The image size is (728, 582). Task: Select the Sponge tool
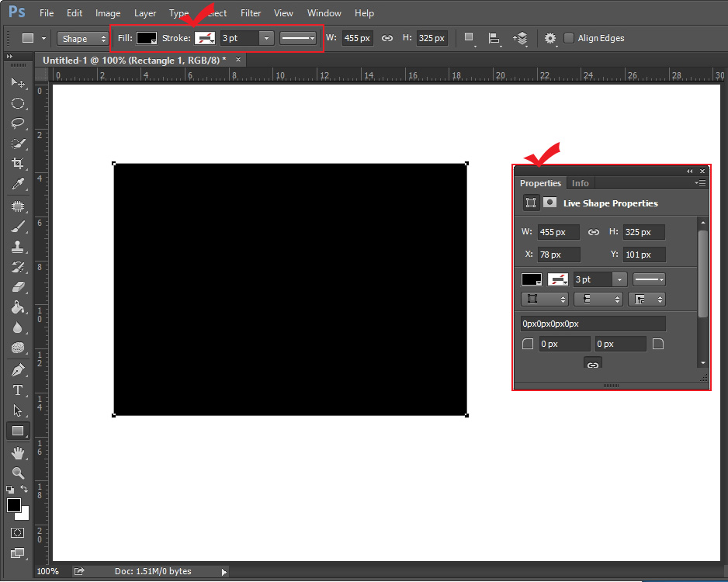(x=18, y=348)
